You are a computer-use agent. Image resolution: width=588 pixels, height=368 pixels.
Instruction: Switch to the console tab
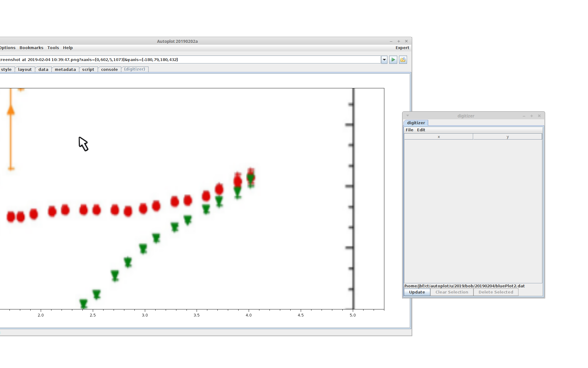pyautogui.click(x=109, y=70)
